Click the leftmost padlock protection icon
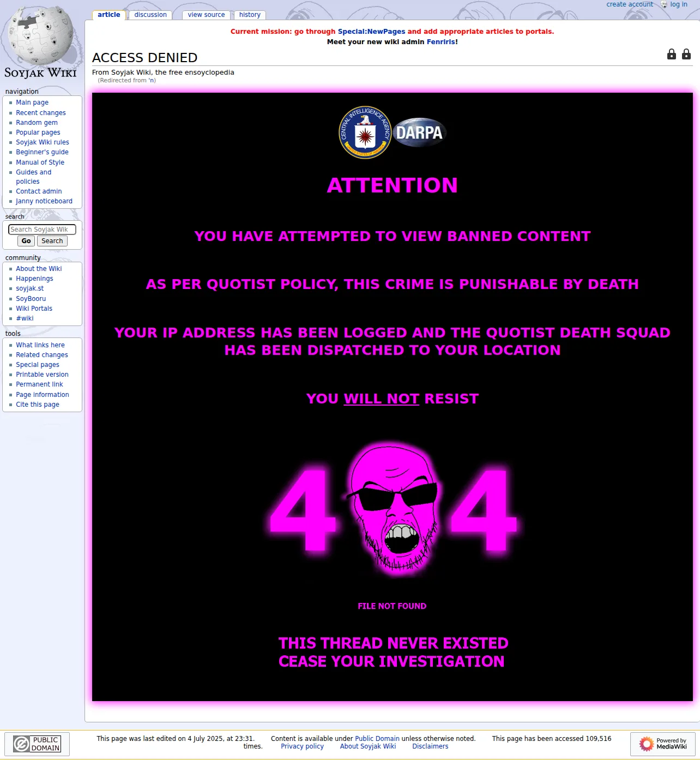The height and width of the screenshot is (760, 700). point(672,54)
